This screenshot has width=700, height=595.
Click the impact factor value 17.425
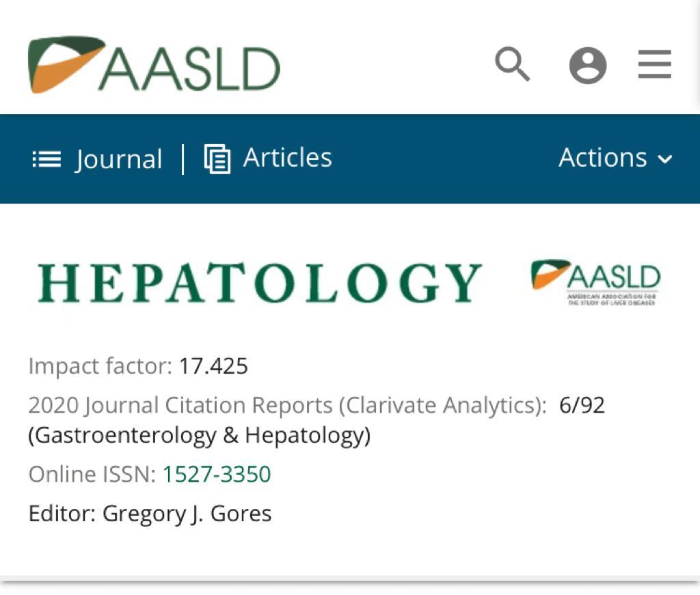[213, 367]
